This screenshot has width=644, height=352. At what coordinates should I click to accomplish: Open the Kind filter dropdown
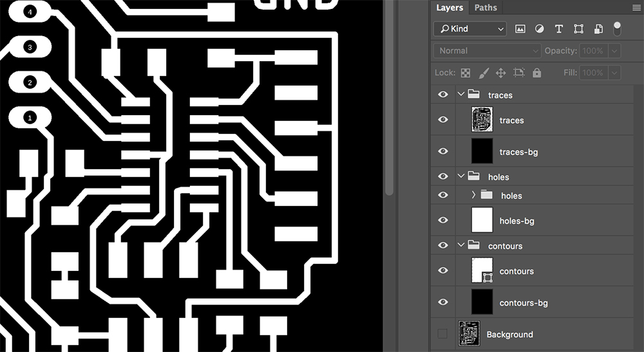(x=470, y=29)
